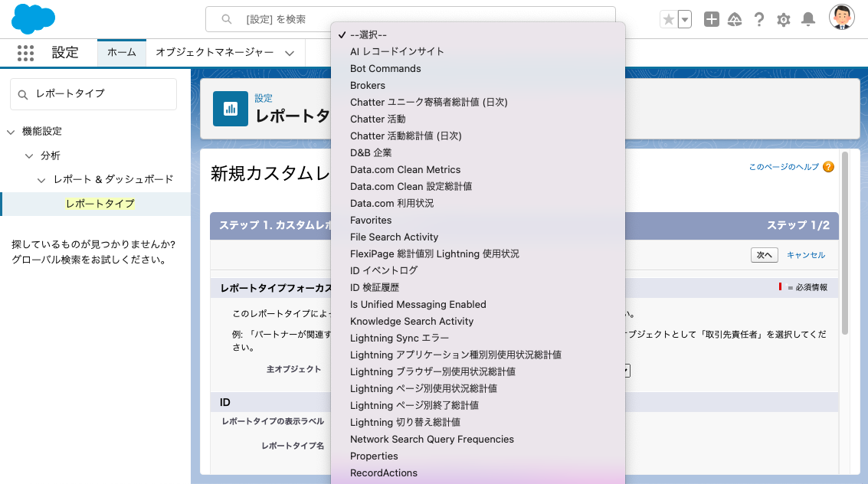Select Data.com Clean Metrics

coord(478,170)
